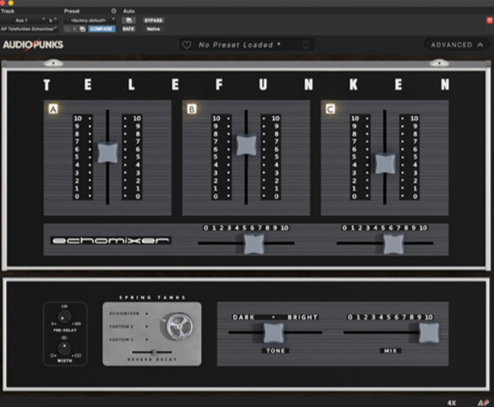
Task: Click the channel B vertical fader handle
Action: pyautogui.click(x=246, y=145)
